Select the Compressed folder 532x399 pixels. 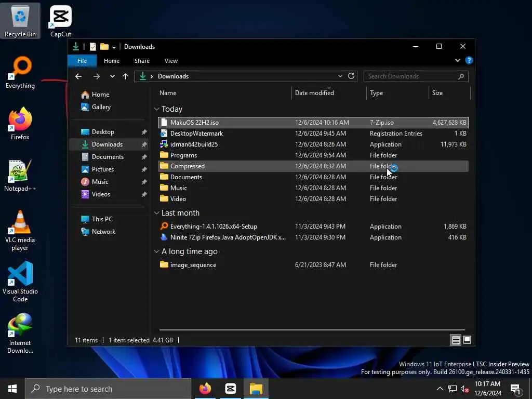coord(313,166)
